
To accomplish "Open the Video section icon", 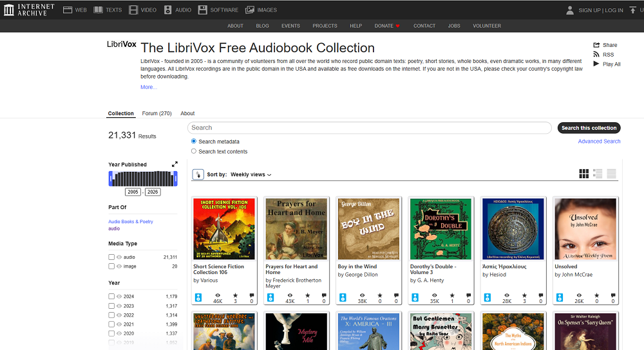I will (x=133, y=10).
